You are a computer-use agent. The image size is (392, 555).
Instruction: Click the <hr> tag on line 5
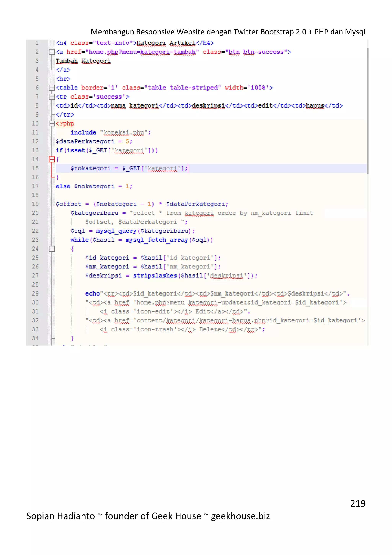63,79
